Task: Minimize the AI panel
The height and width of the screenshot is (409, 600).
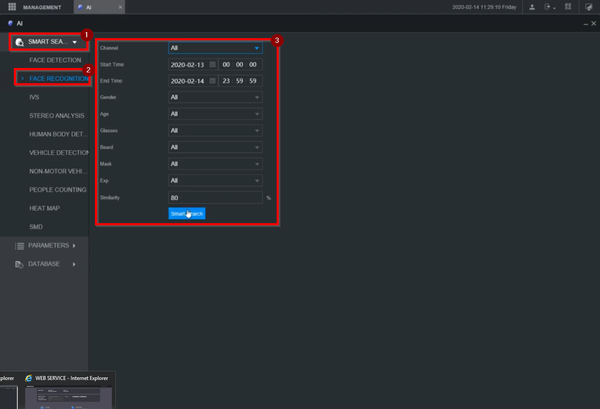Action: click(586, 24)
